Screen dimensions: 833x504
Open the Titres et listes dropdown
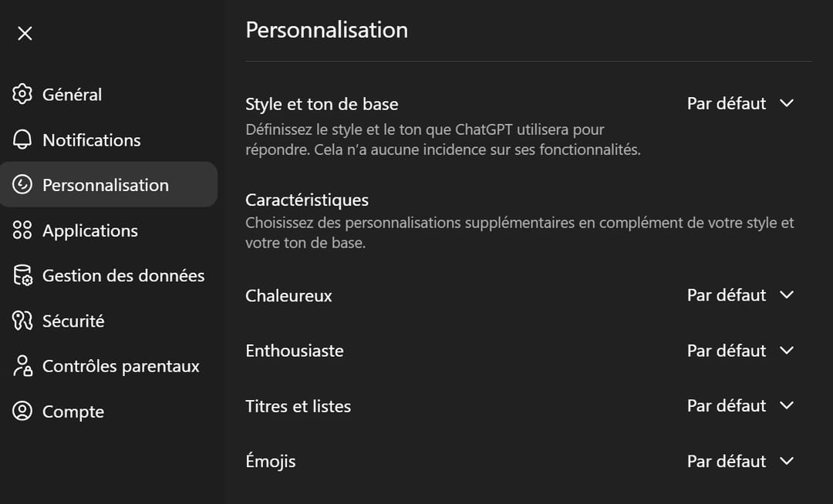[740, 406]
